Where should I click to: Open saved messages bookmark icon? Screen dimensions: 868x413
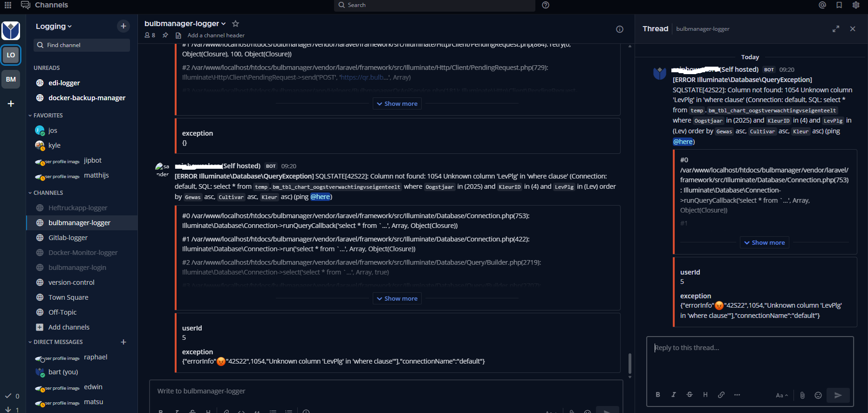(839, 5)
